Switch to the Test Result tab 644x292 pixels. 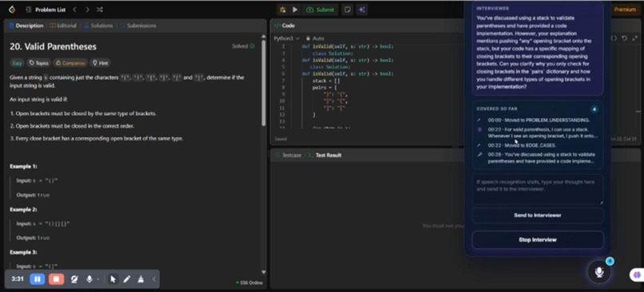click(325, 155)
